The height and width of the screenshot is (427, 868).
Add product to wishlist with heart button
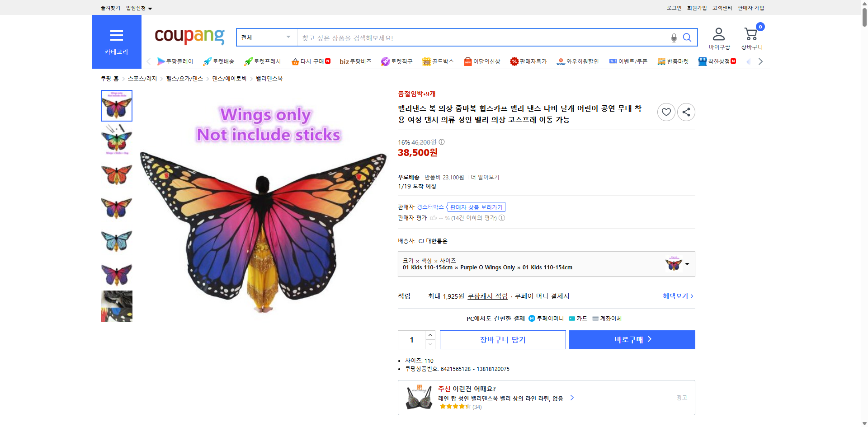[x=665, y=112]
